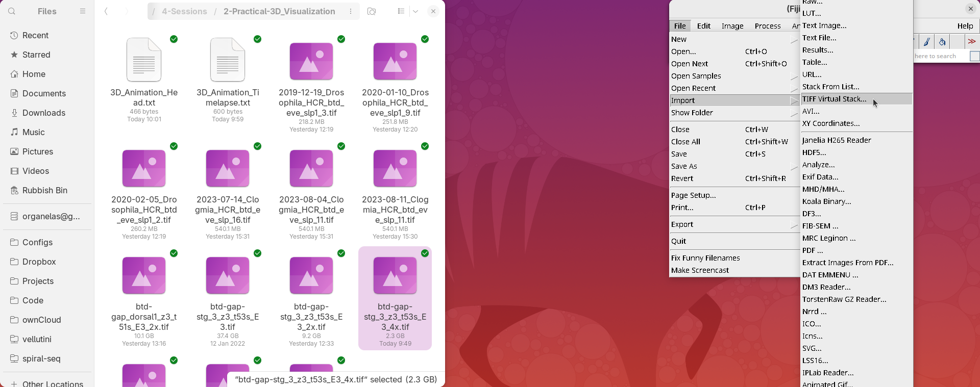Click the 4-Sessions breadcrumb
Image resolution: width=980 pixels, height=387 pixels.
tap(184, 11)
